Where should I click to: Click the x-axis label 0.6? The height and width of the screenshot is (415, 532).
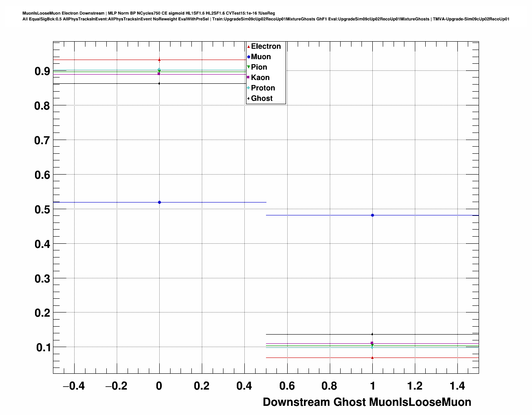[x=287, y=386]
